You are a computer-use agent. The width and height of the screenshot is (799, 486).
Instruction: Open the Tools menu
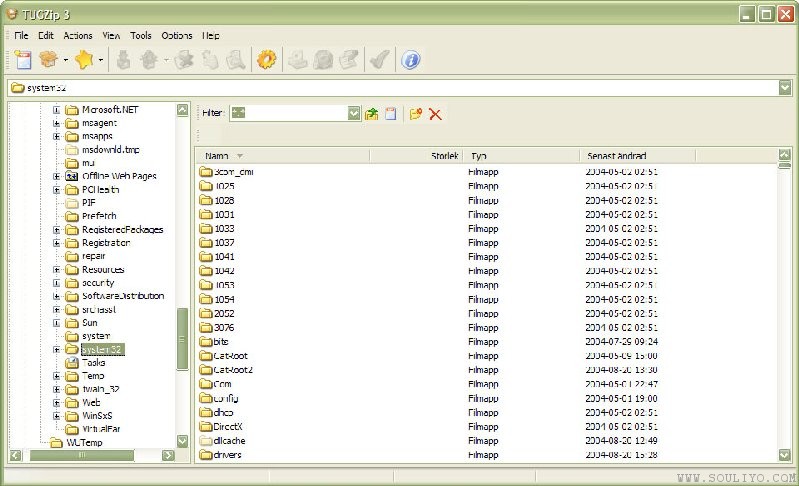(141, 35)
